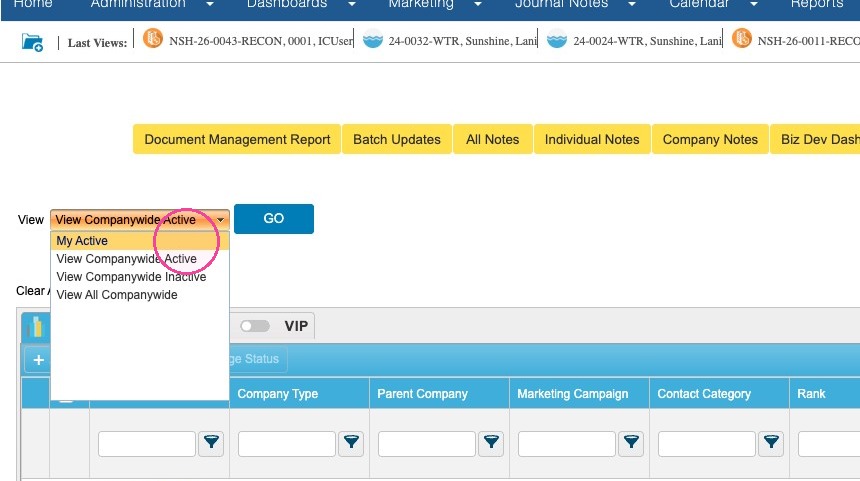Click filter icon in first column

click(211, 443)
